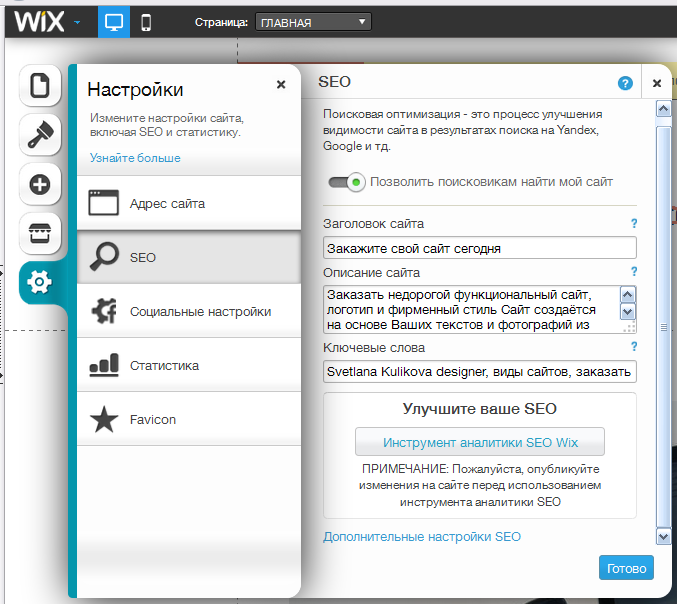Viewport: 677px width, 604px height.
Task: Click the SEO panel scrollbar thumb
Action: click(663, 327)
